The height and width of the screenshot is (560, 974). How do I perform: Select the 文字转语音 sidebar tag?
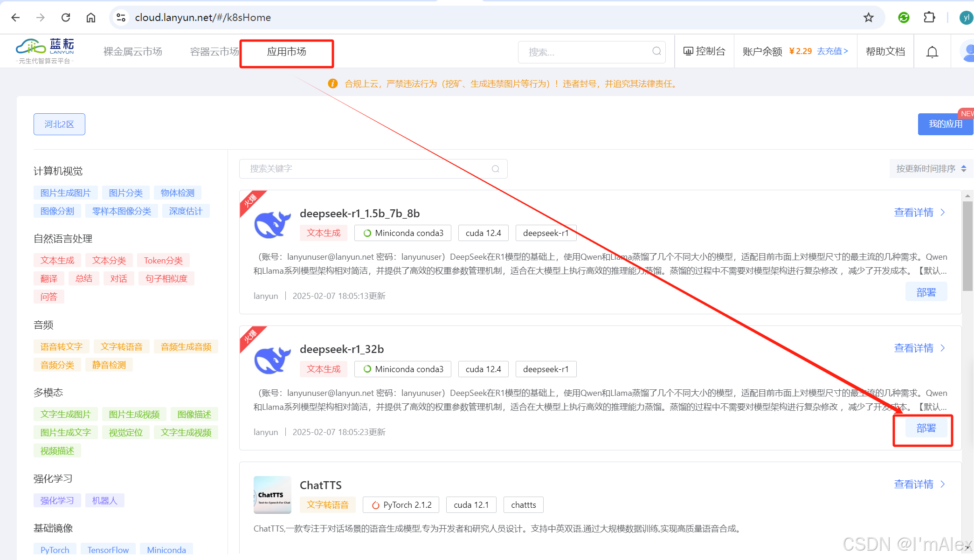point(122,347)
